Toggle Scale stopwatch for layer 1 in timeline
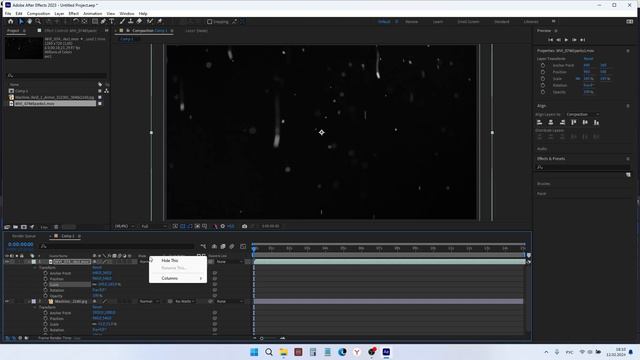 point(45,284)
